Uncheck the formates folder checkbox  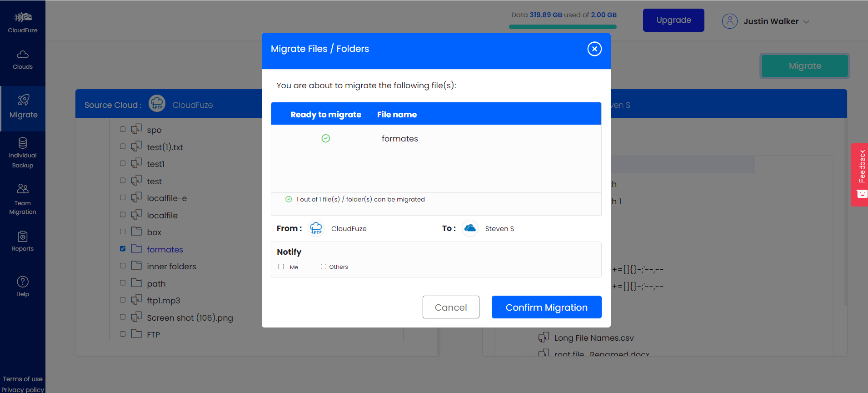point(123,249)
